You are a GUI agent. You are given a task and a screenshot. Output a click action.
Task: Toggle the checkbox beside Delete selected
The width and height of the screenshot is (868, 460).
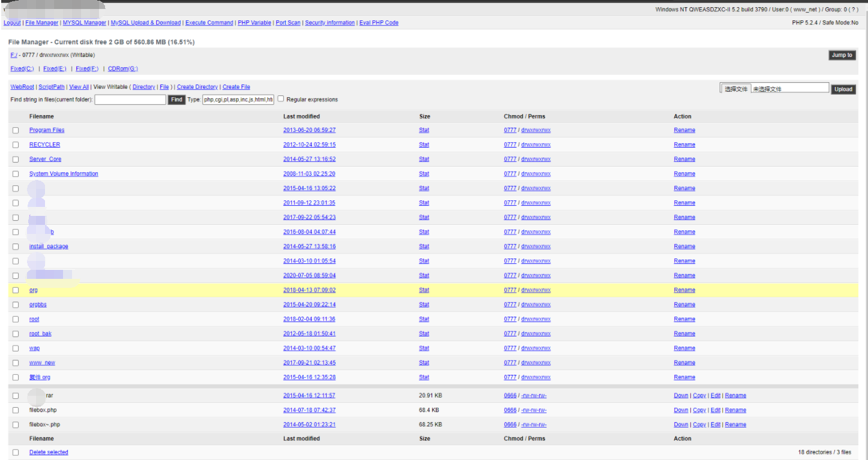(x=16, y=452)
